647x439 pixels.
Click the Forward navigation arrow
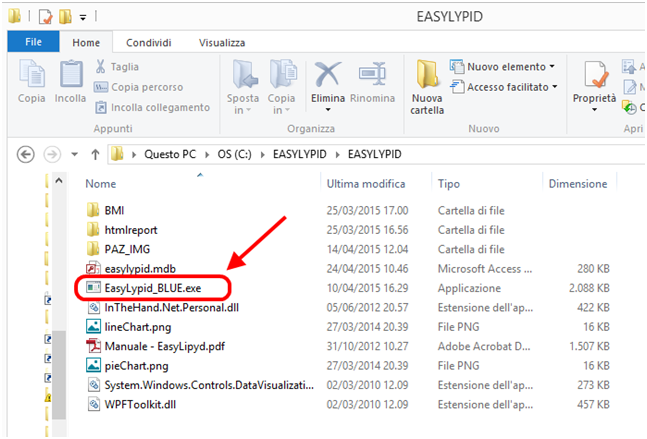[x=52, y=155]
